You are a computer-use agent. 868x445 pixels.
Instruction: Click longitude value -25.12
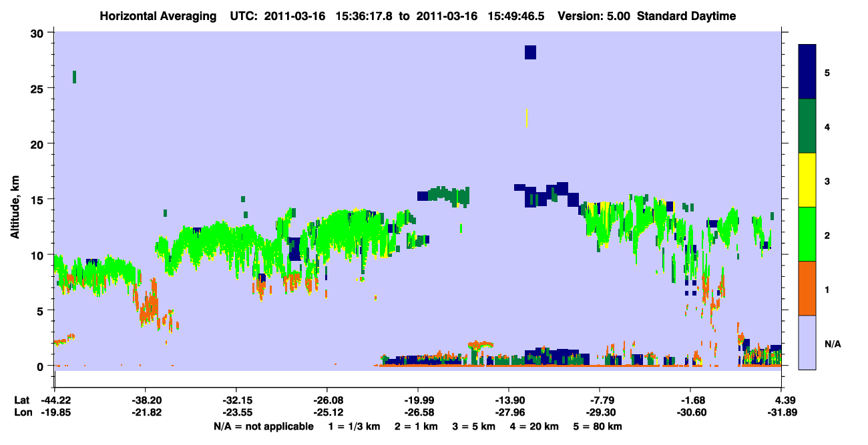[327, 412]
